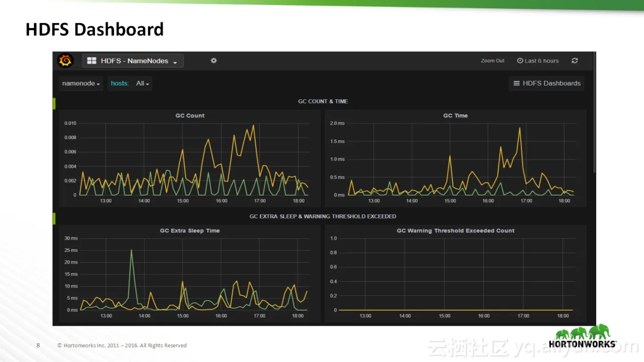Image resolution: width=644 pixels, height=362 pixels.
Task: Click the Hortonworks copyright text
Action: [122, 345]
